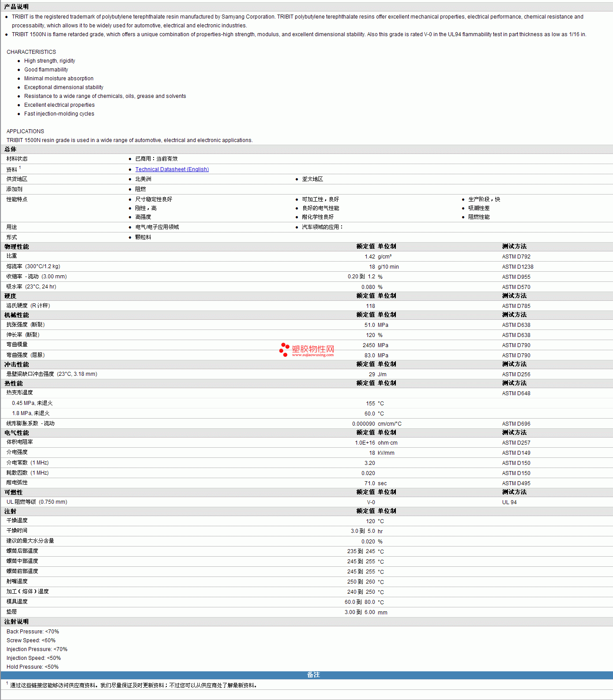The height and width of the screenshot is (700, 613).
Task: Click the 射嘴温度 row label
Action: (x=17, y=581)
